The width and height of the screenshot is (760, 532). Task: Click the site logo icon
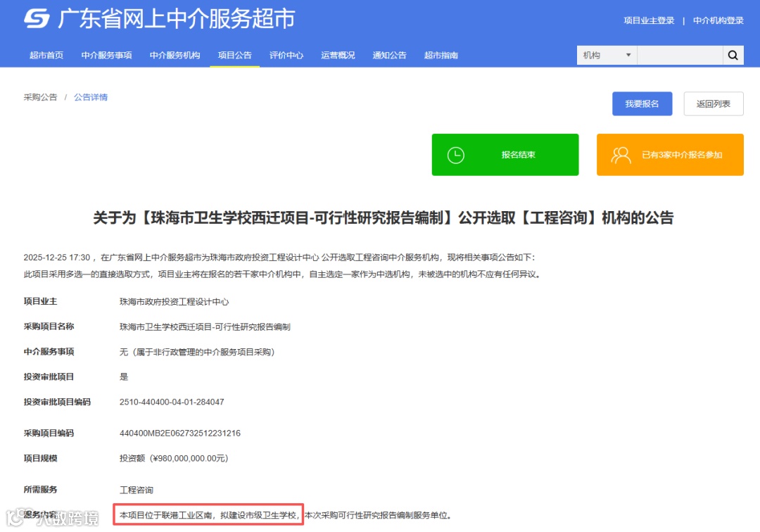tap(37, 19)
